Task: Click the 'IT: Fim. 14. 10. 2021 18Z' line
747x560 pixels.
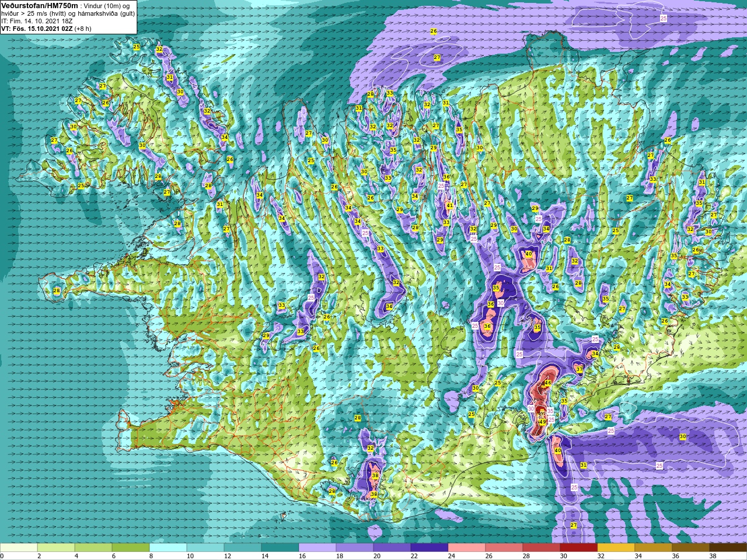Action: (37, 20)
